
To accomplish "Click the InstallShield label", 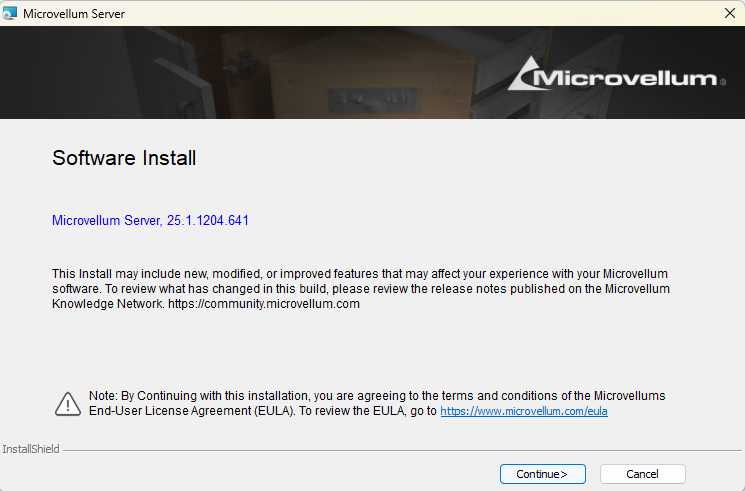I will [x=31, y=450].
